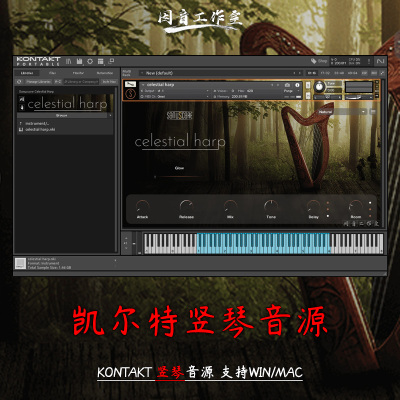Open the Shop tag icon
This screenshot has width=400, height=400.
[314, 61]
